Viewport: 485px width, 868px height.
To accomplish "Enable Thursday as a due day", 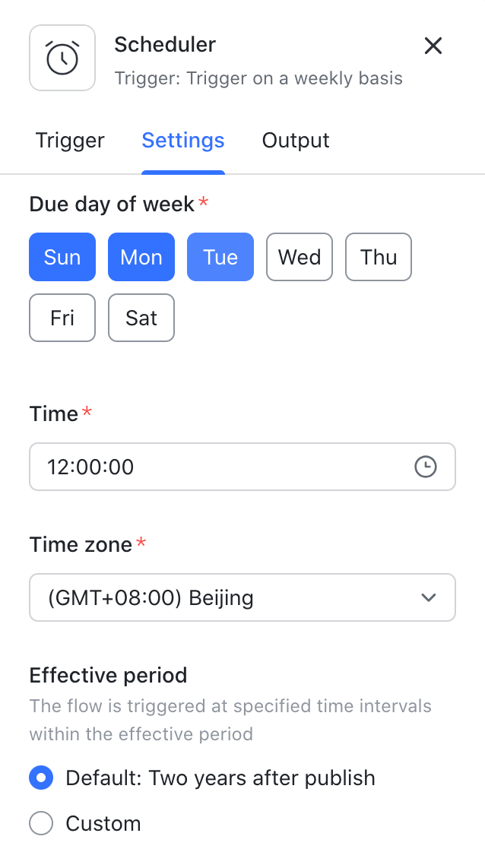I will point(378,257).
